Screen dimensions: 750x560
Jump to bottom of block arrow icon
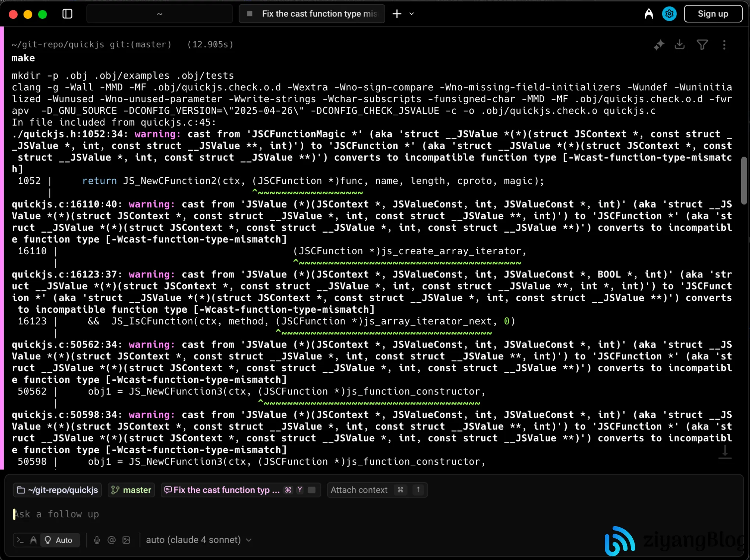(x=725, y=452)
